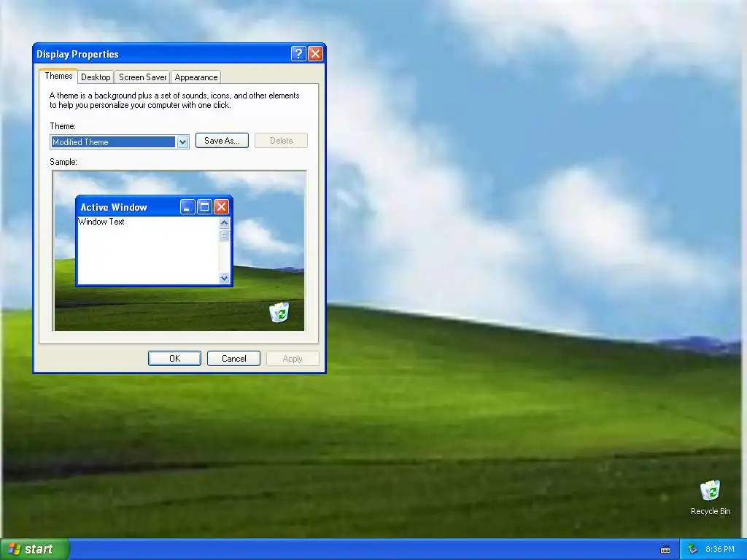Switch to the Appearance tab
Screen dimensions: 747x560
(x=196, y=77)
